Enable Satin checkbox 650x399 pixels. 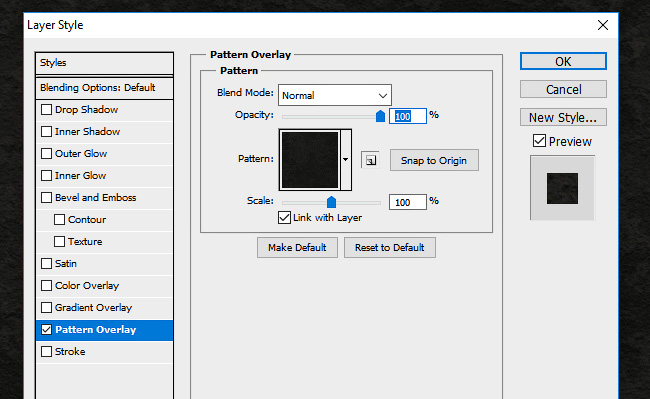coord(46,263)
